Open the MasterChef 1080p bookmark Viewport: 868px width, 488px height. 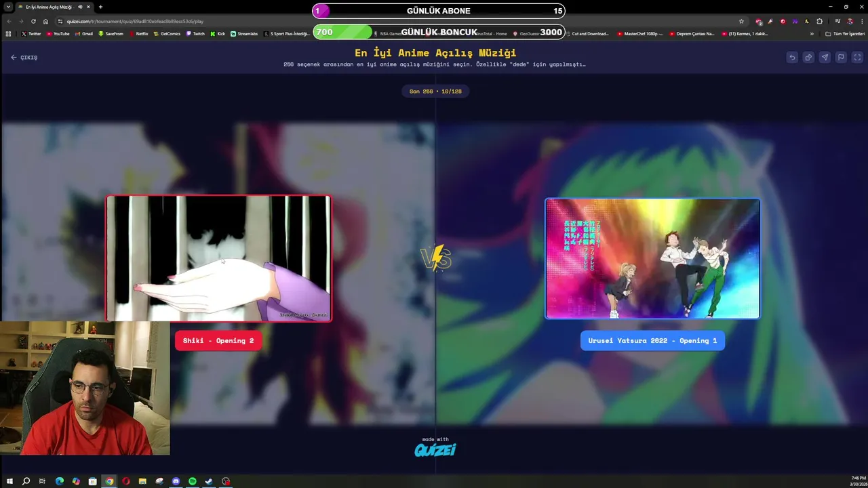(x=640, y=33)
